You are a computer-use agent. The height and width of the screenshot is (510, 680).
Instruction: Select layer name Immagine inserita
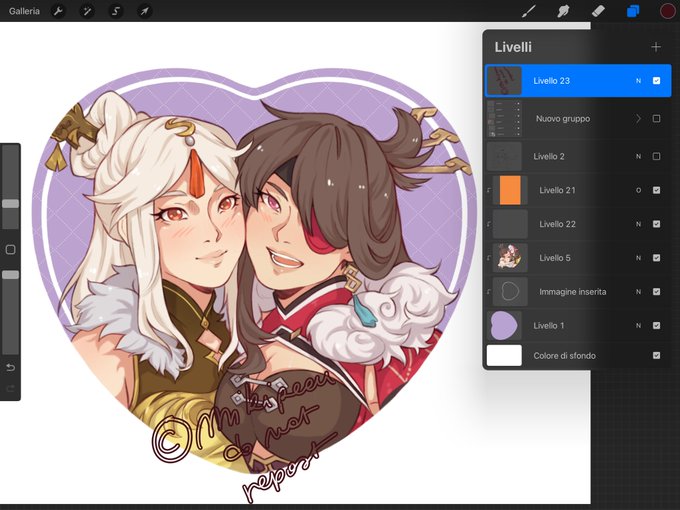click(572, 291)
